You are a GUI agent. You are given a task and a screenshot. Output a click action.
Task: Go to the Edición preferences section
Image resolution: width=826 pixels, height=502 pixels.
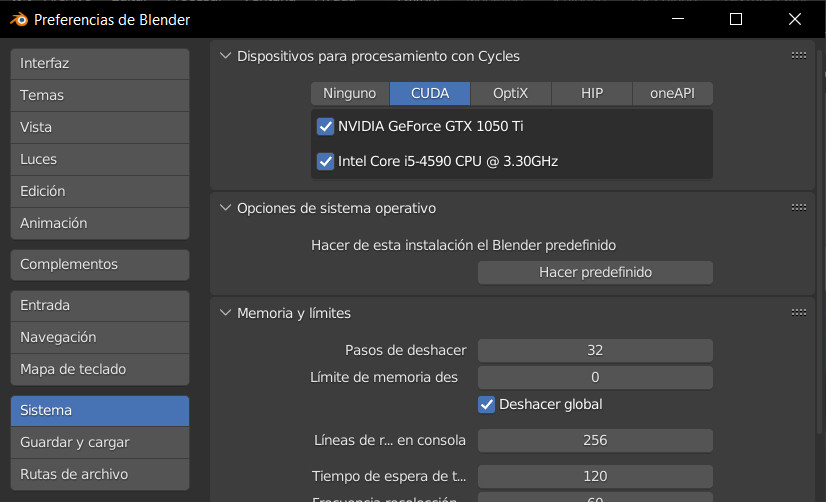(100, 191)
